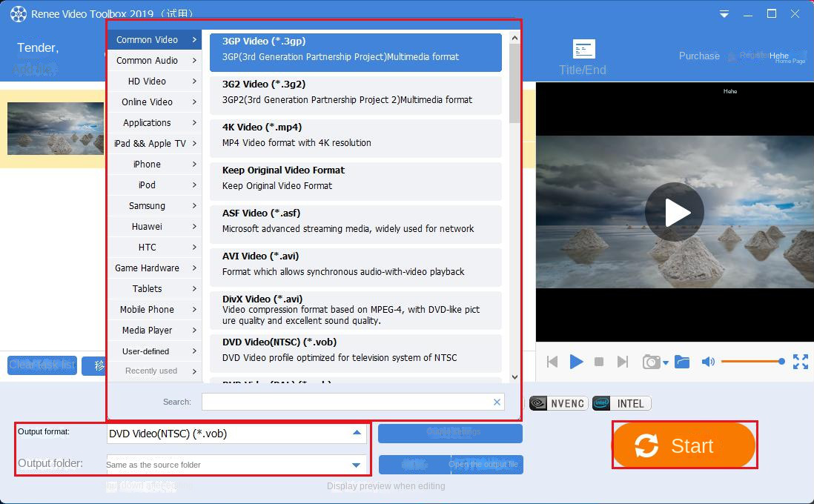Viewport: 814px width, 504px height.
Task: Toggle INTEL hardware acceleration
Action: point(621,403)
